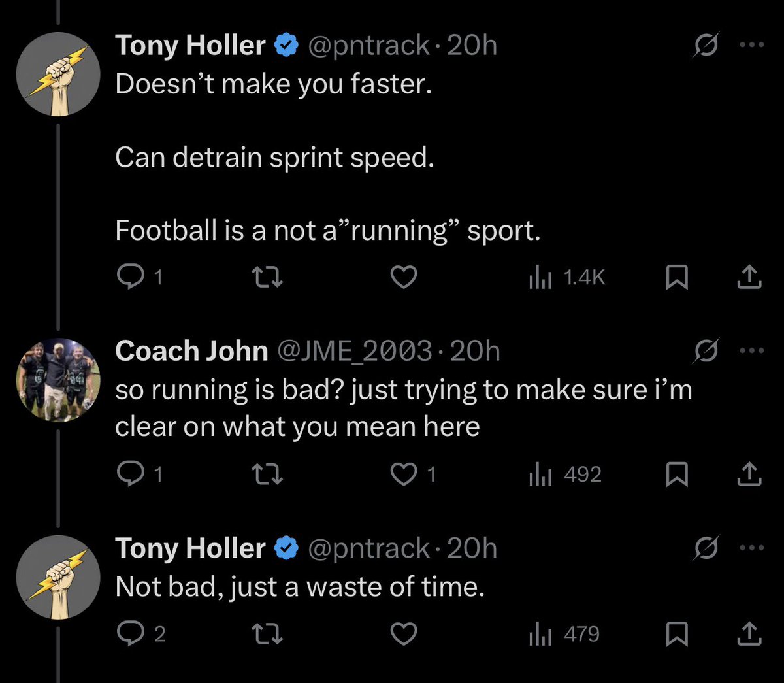This screenshot has width=784, height=683.
Task: Like Coach John's tweet with 1 like
Action: click(x=413, y=475)
